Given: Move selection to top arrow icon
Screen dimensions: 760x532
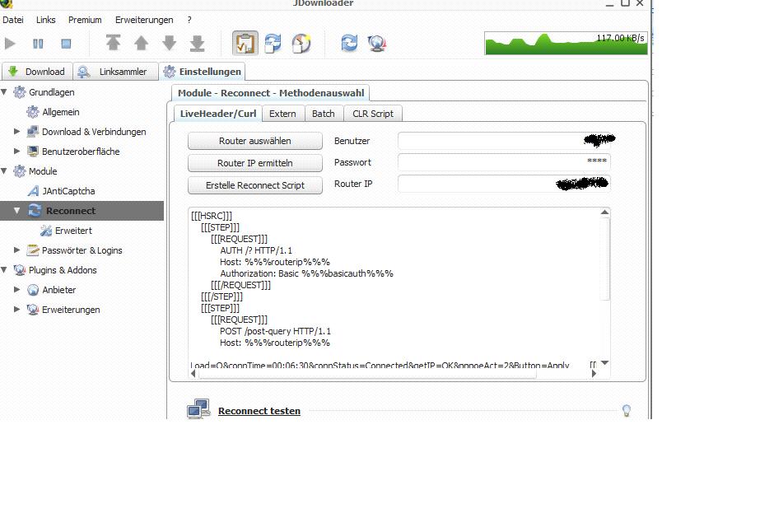Looking at the screenshot, I should click(113, 43).
